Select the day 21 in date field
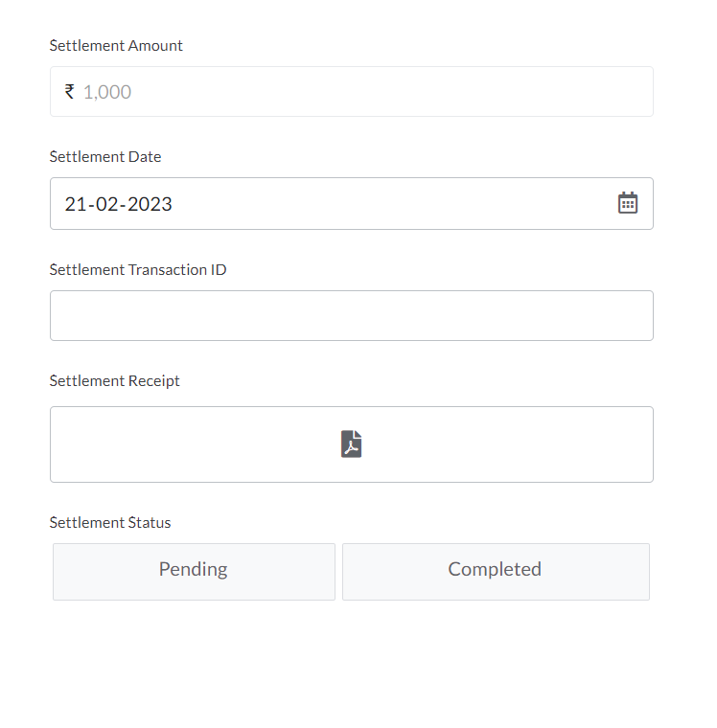The width and height of the screenshot is (717, 728). (x=75, y=204)
